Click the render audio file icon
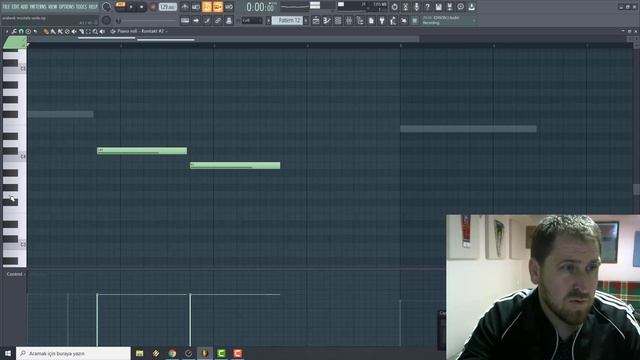Viewport: 640px width, 360px height. tap(449, 7)
